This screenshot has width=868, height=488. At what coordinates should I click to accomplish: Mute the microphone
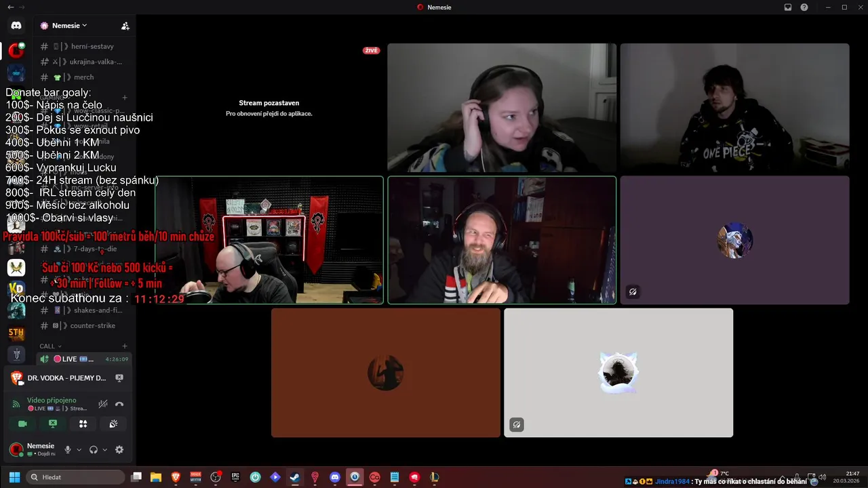coord(67,449)
